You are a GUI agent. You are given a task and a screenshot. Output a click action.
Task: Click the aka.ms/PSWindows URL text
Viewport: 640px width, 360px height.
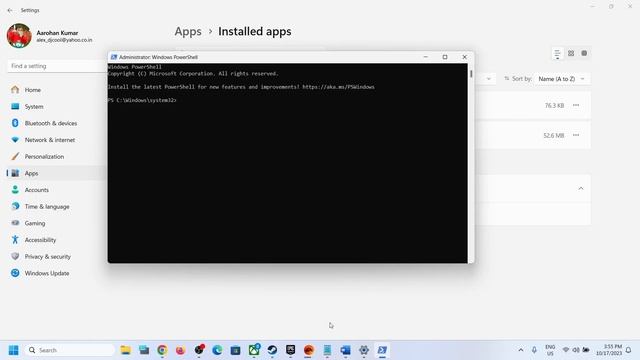(338, 87)
